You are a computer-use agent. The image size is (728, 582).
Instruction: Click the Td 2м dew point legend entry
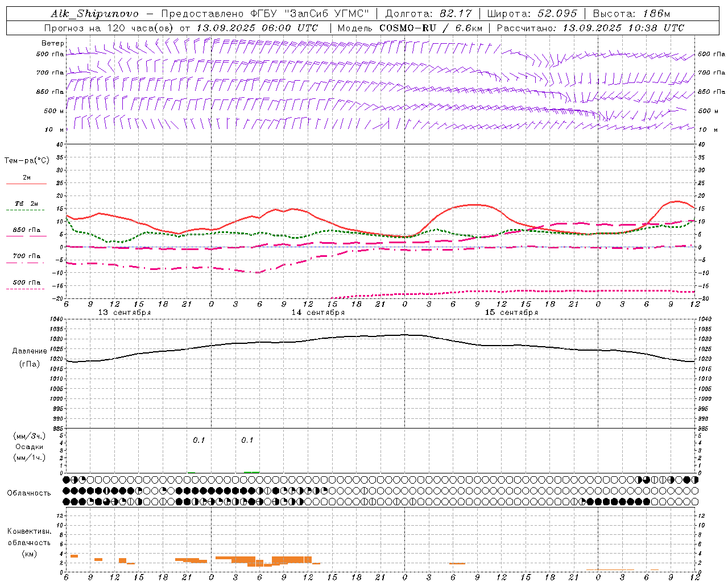coord(27,203)
